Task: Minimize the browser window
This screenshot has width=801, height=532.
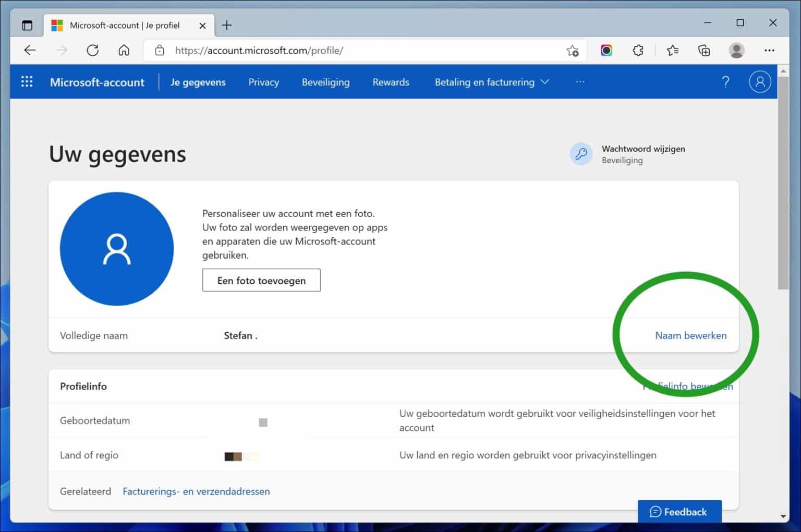Action: pos(707,23)
